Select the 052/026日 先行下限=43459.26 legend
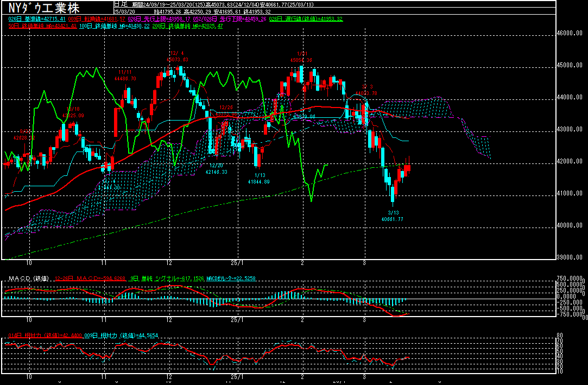This screenshot has height=385, width=588. click(230, 19)
